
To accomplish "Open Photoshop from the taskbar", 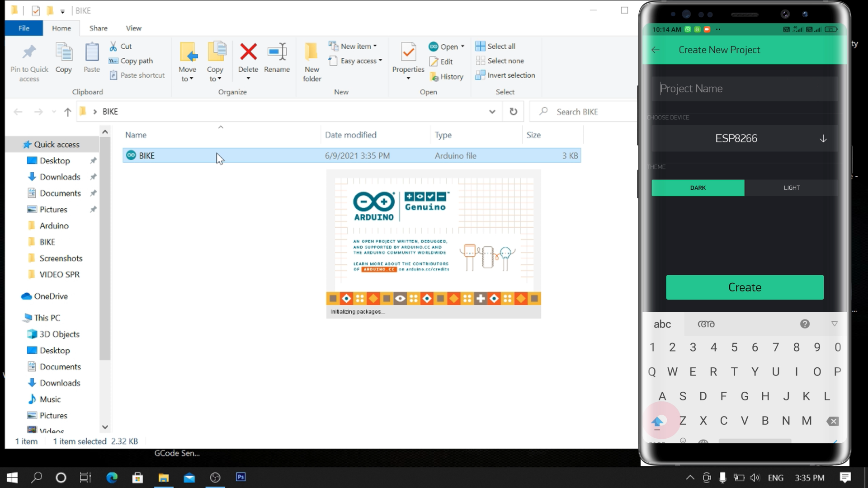I will pos(241,477).
